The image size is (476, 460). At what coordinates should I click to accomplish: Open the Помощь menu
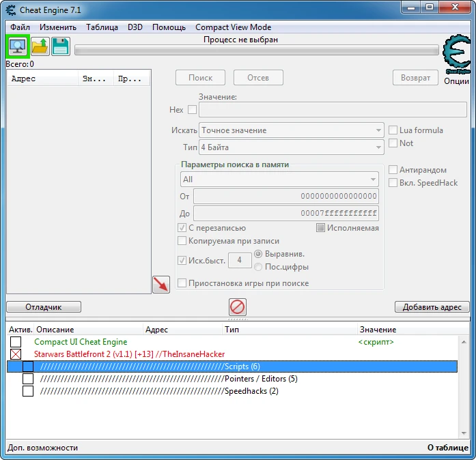[x=169, y=27]
